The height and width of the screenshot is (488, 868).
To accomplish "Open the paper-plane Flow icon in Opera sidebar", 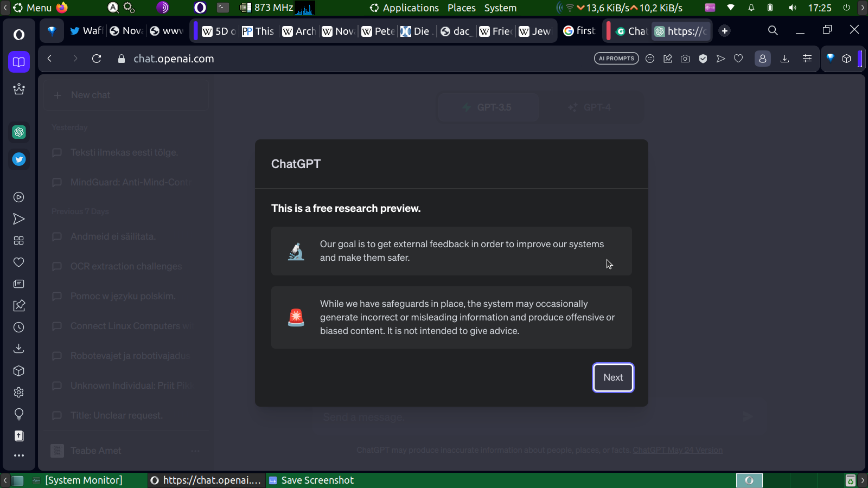I will (19, 219).
